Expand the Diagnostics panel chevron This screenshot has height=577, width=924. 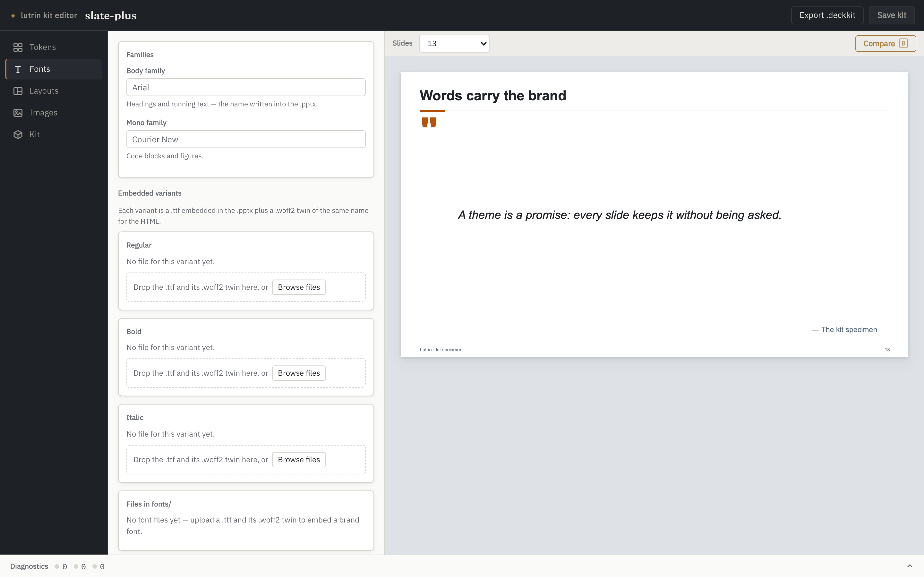910,566
